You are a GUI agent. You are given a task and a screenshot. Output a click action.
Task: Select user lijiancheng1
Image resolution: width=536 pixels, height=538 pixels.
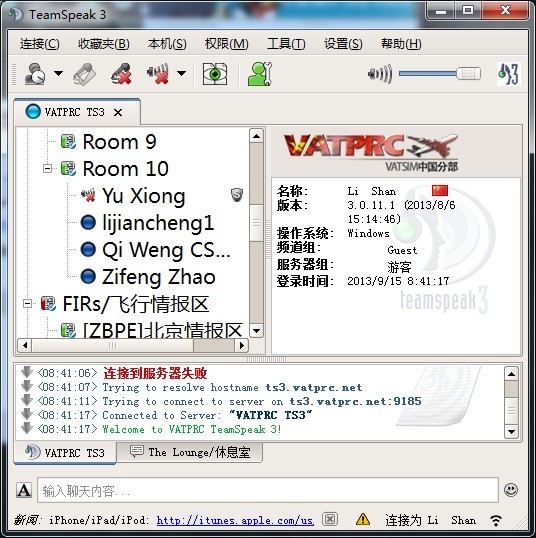point(158,223)
